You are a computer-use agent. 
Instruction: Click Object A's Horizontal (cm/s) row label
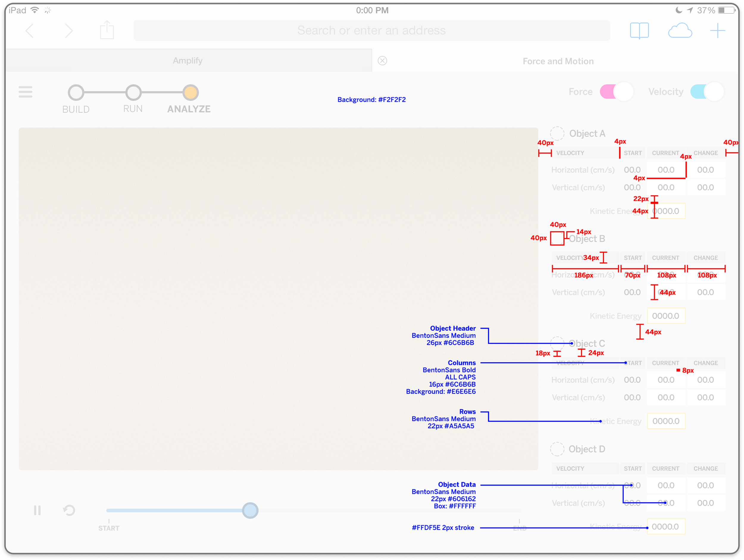pyautogui.click(x=583, y=170)
